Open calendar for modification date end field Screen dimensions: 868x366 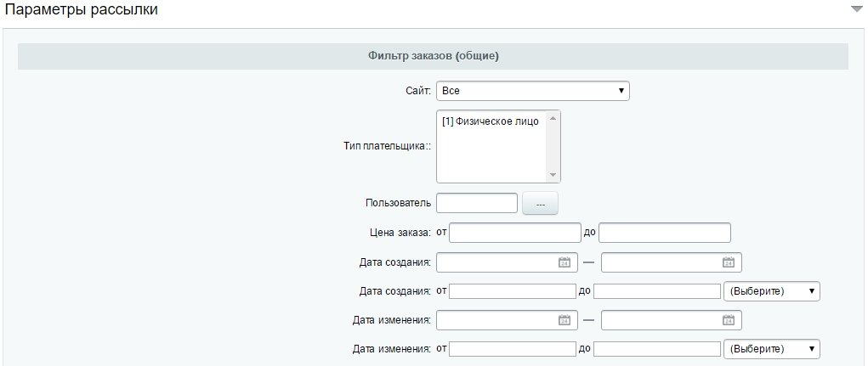coord(729,320)
